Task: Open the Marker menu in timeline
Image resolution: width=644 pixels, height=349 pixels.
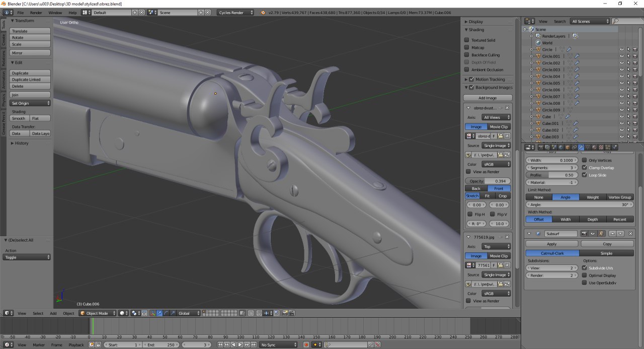Action: [39, 344]
